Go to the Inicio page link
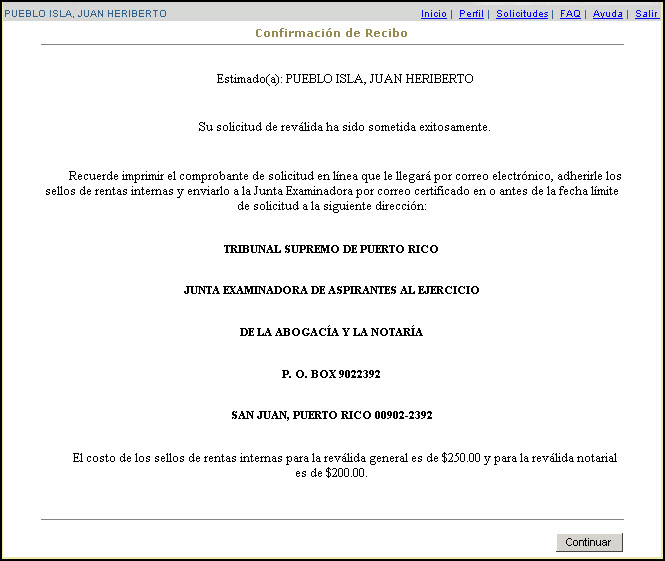 pos(433,14)
